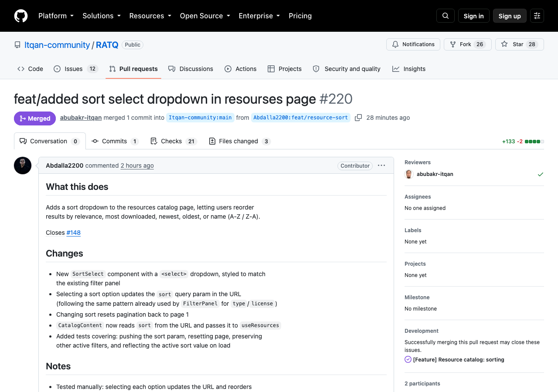This screenshot has width=558, height=392.
Task: Select the Checks tab
Action: (x=174, y=141)
